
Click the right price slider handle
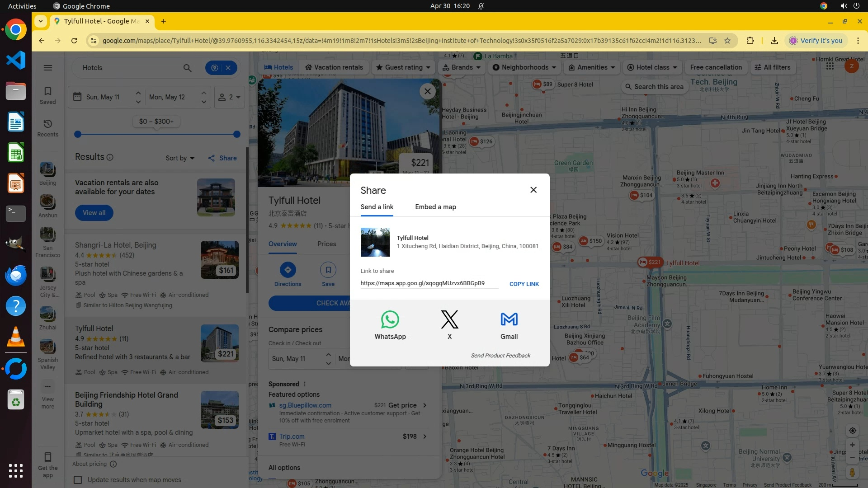[x=237, y=134]
